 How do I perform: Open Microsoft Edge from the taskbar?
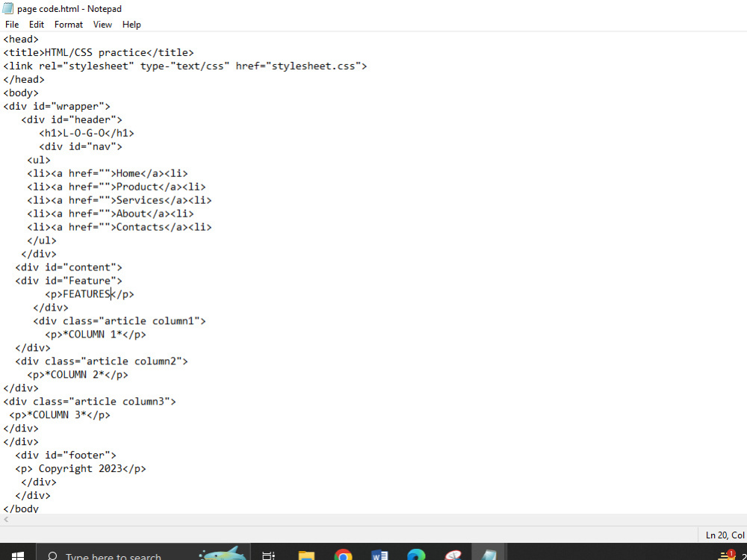(416, 556)
